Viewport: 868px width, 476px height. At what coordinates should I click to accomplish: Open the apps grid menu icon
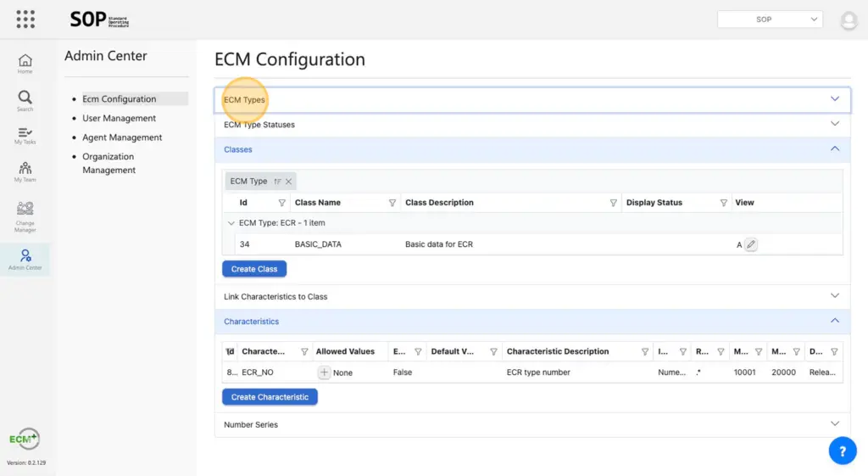point(25,19)
